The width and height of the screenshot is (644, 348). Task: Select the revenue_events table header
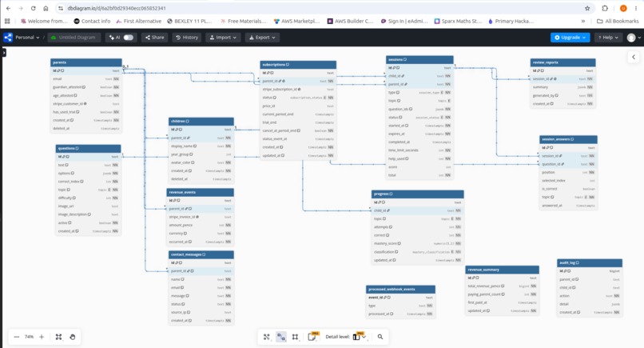[x=201, y=192]
